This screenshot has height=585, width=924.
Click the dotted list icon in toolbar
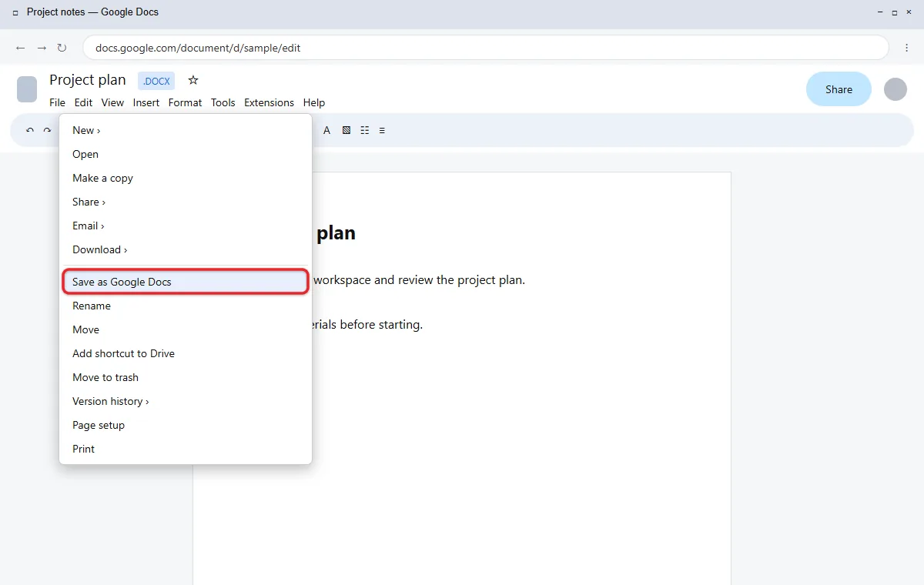365,130
